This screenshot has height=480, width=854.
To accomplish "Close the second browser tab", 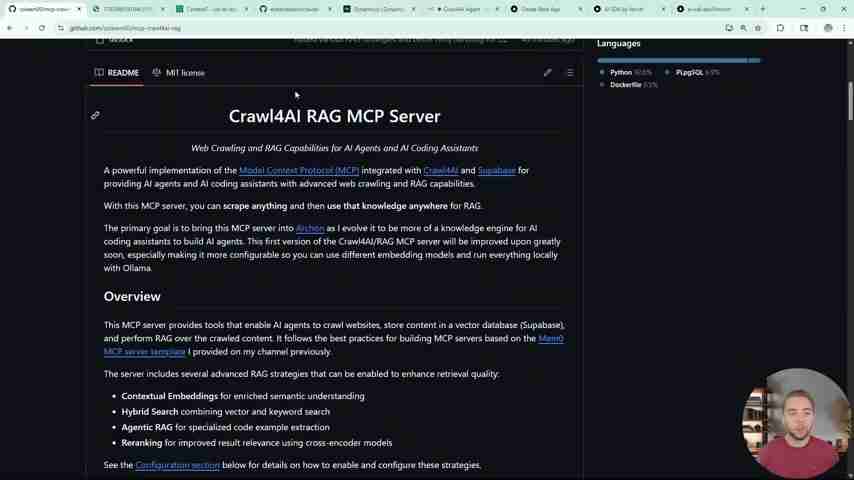I will click(x=162, y=9).
